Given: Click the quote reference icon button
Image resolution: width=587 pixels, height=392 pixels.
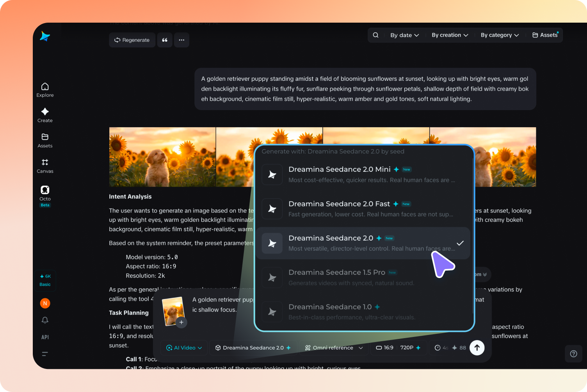Looking at the screenshot, I should pos(165,40).
